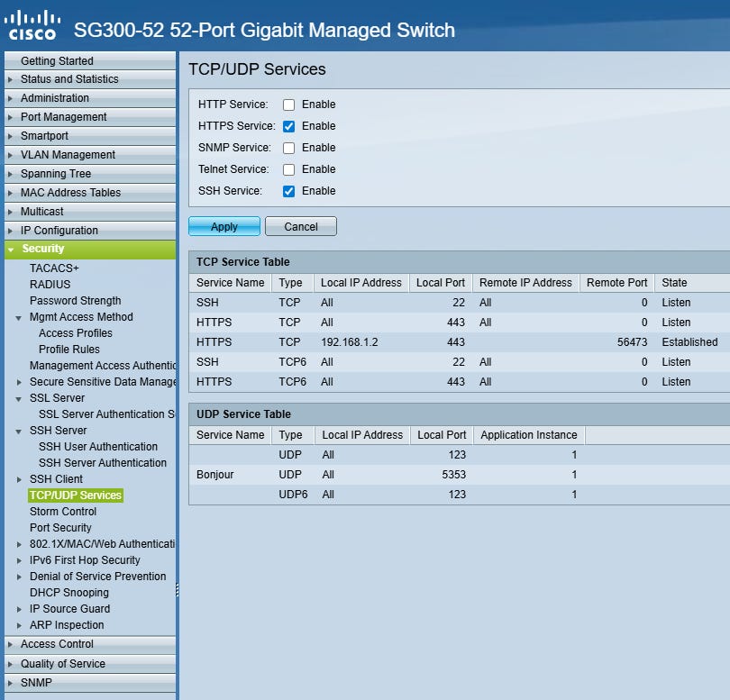Click the Application Instance column header
Viewport: 730px width, 700px height.
point(528,435)
